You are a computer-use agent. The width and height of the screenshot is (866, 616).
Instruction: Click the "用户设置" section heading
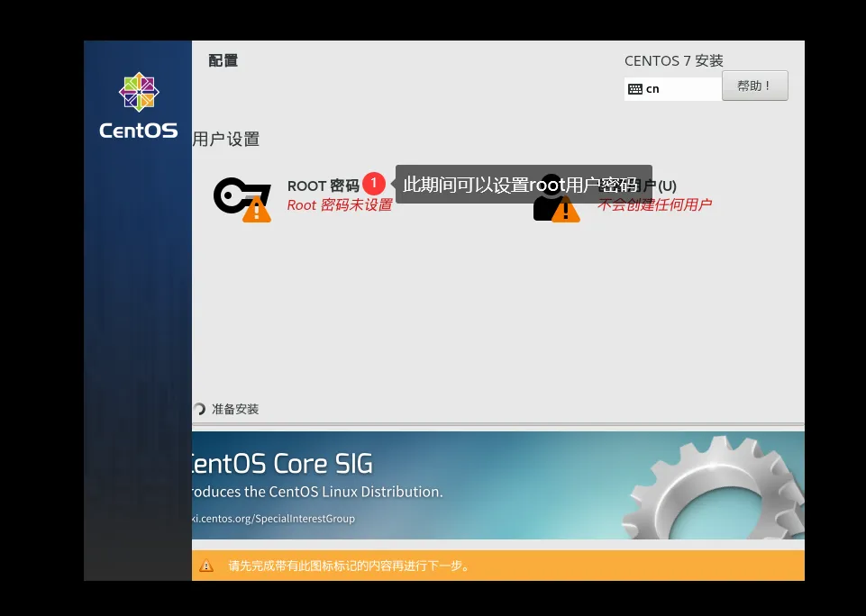click(226, 139)
